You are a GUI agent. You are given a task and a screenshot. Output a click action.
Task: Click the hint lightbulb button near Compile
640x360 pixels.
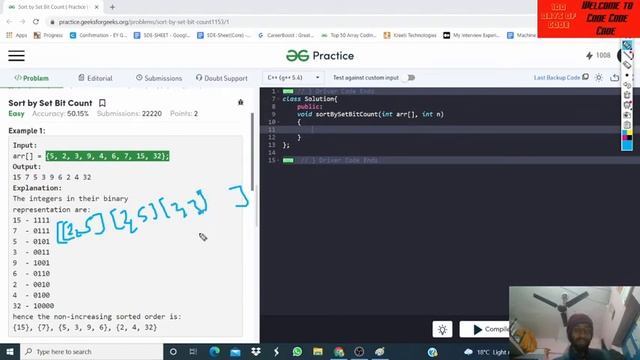pyautogui.click(x=442, y=329)
